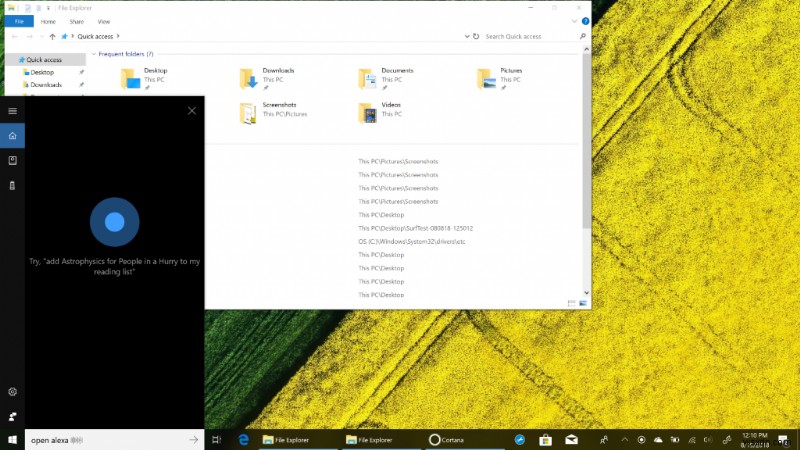This screenshot has width=800, height=450.
Task: Open OneDrive cloud tray icon
Action: (x=658, y=440)
